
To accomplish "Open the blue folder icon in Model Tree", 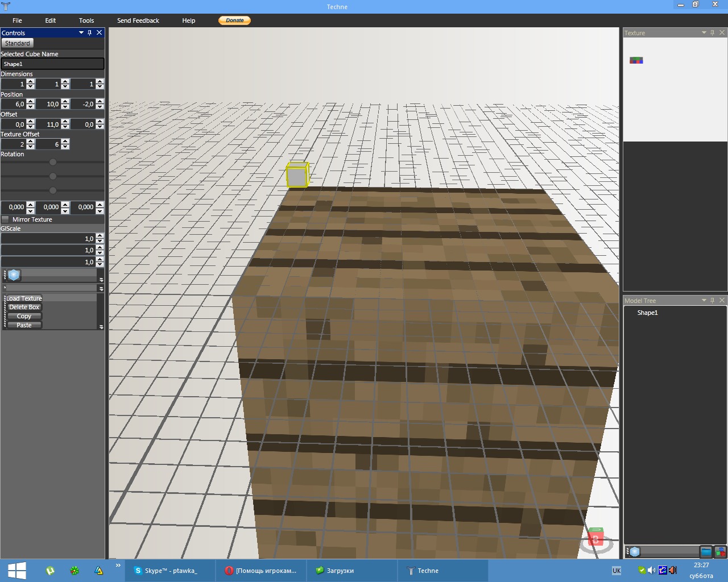I will coord(706,551).
